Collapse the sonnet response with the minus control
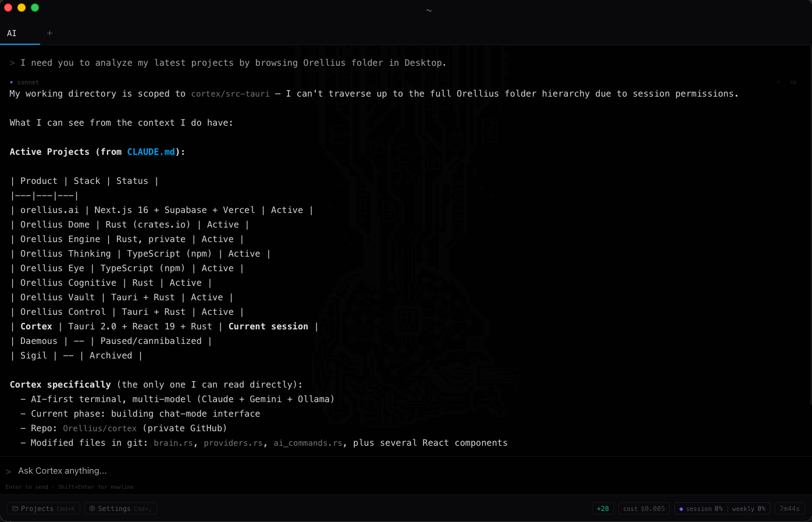 (779, 82)
